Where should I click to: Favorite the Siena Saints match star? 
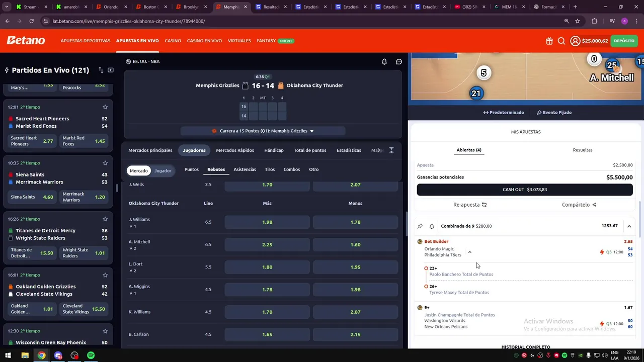(x=105, y=163)
